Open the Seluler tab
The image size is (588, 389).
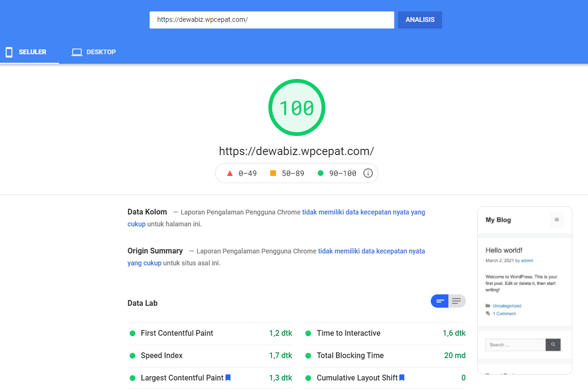[x=29, y=52]
